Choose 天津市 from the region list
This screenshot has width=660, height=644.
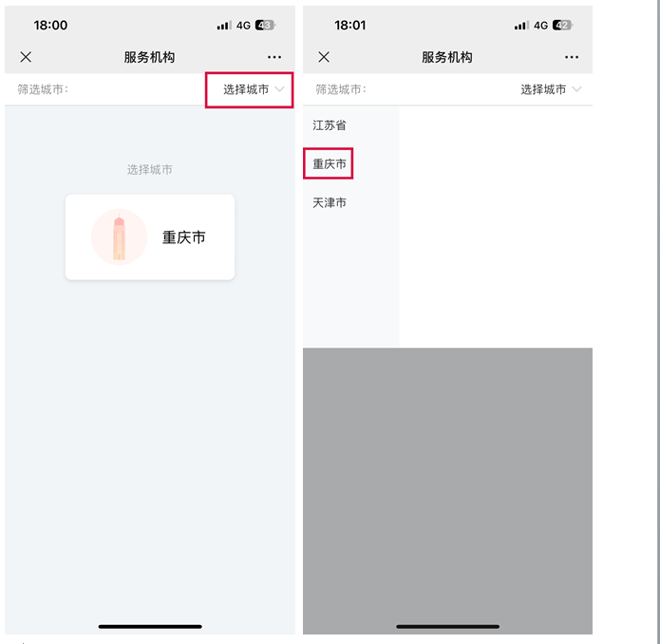[330, 202]
